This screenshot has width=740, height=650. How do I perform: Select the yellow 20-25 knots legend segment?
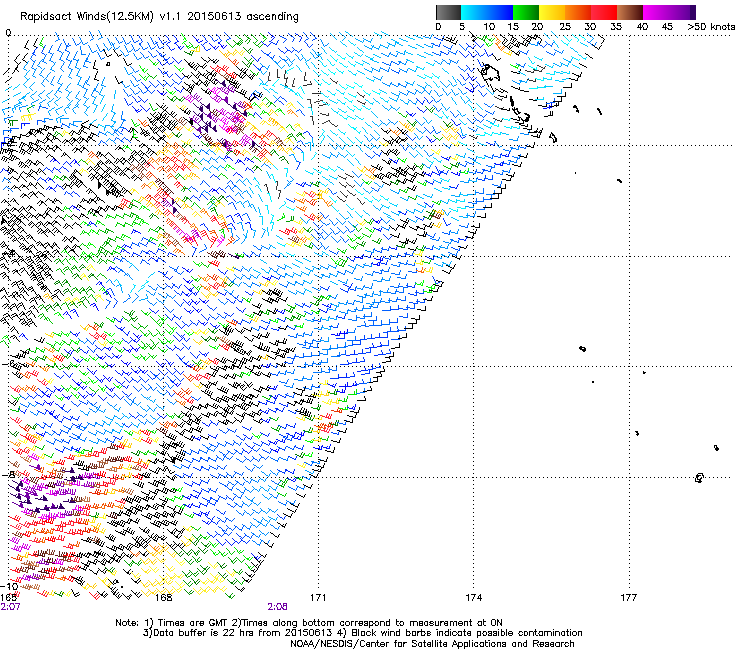[x=552, y=12]
